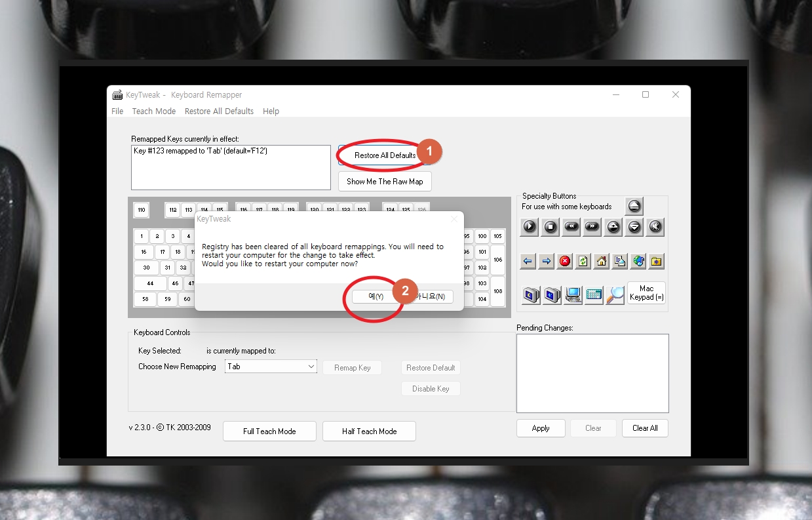The height and width of the screenshot is (520, 812).
Task: Click keyboard key 58
Action: (145, 299)
